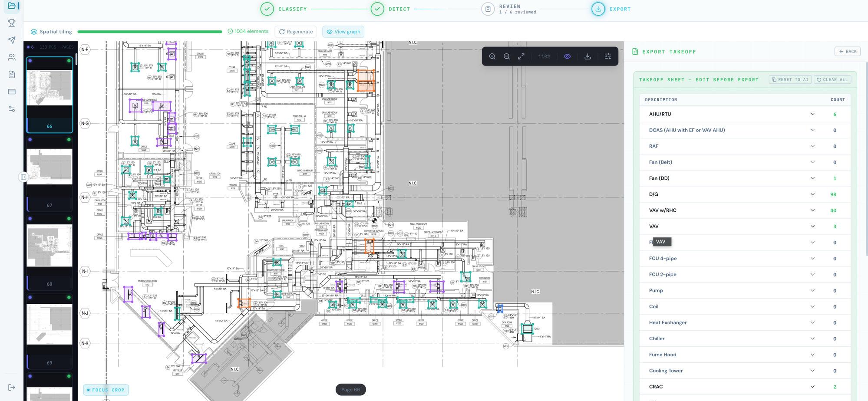Viewport: 868px width, 401px height.
Task: Expand the FCU 4-pipe row chevron
Action: pos(812,259)
